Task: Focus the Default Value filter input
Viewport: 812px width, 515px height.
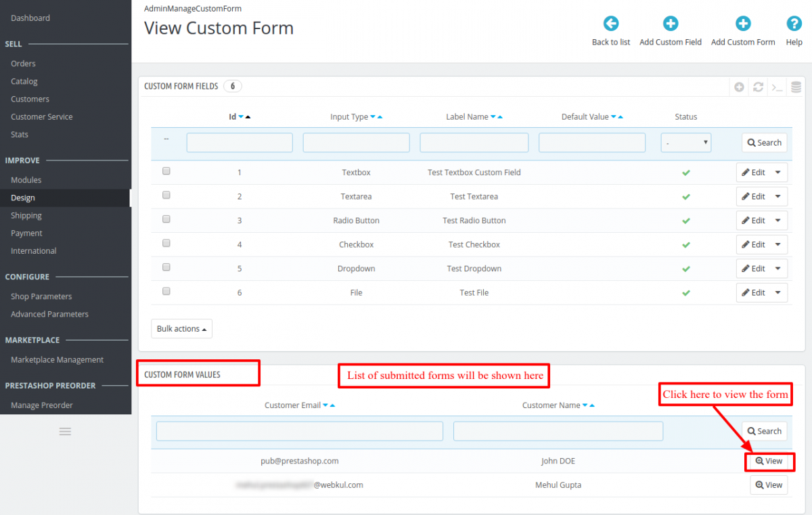Action: click(x=592, y=143)
